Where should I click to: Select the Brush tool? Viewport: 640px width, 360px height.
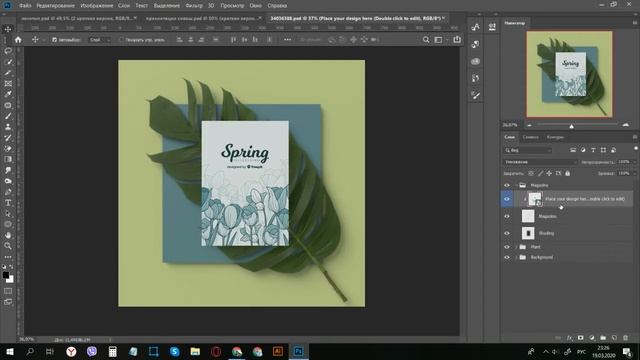(8, 116)
